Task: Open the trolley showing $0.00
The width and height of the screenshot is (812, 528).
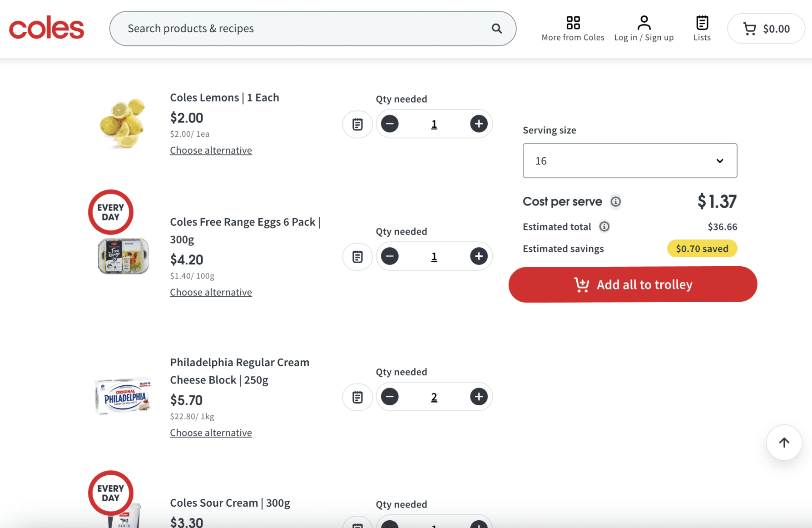Action: (x=766, y=29)
